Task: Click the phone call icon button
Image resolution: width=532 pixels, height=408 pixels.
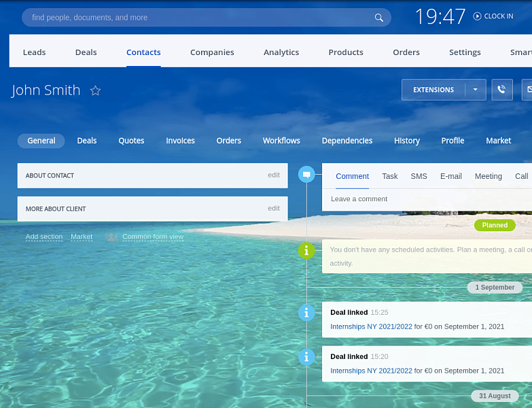Action: point(501,90)
